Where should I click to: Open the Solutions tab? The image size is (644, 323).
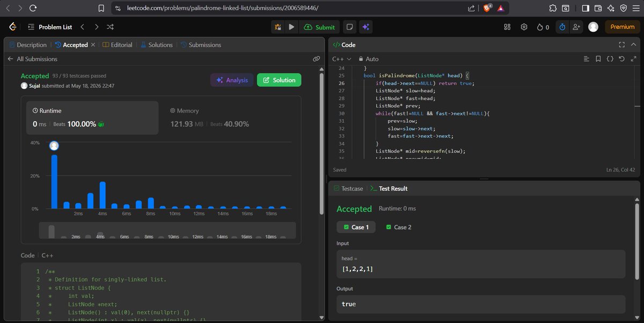coord(156,45)
